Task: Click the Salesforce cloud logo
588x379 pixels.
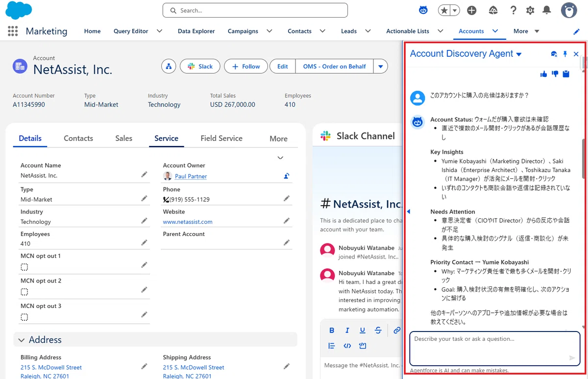Action: (x=18, y=10)
